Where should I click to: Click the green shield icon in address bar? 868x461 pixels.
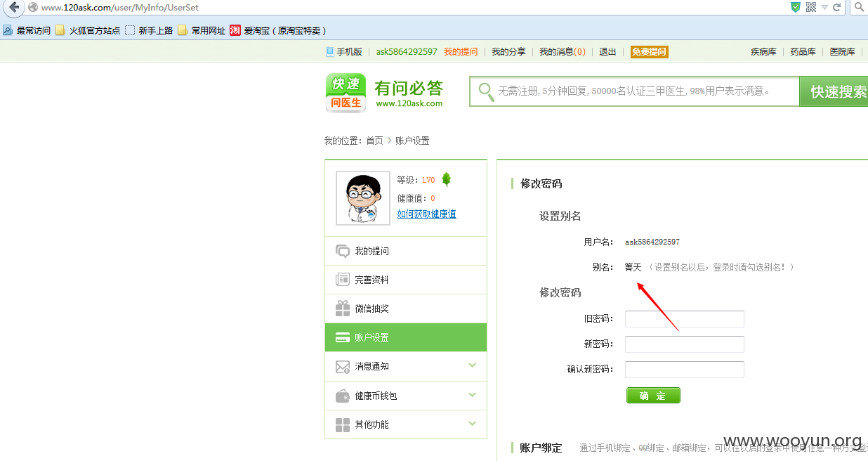[796, 7]
